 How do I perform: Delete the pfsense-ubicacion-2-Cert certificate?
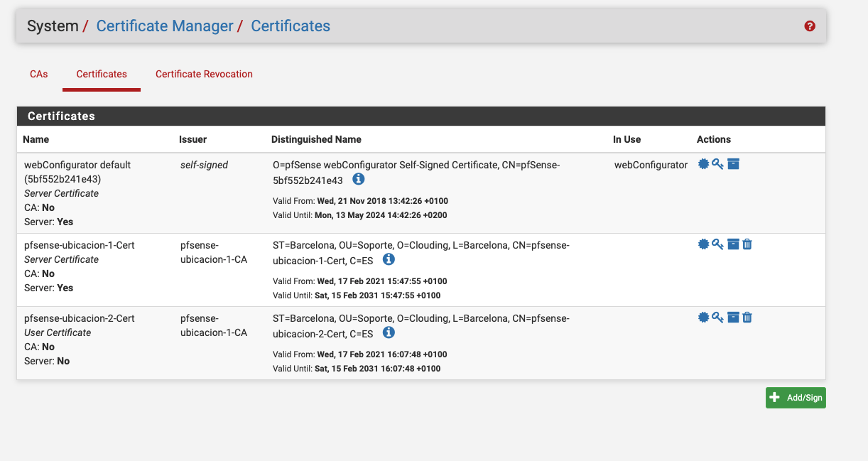point(747,318)
